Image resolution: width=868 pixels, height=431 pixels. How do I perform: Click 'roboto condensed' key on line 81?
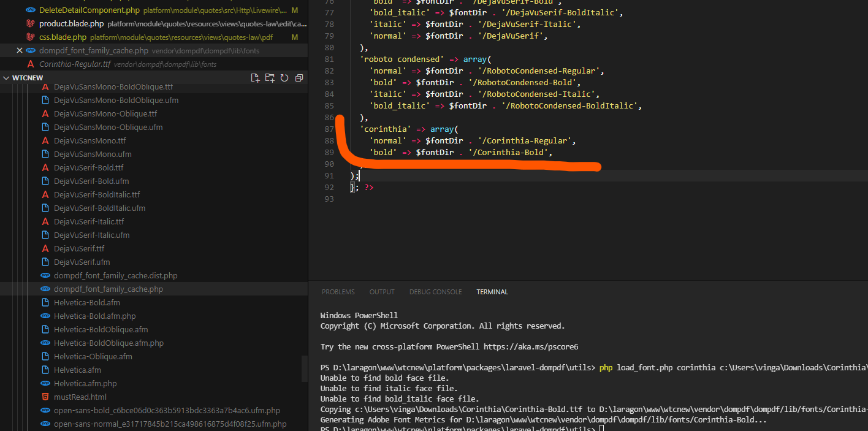[x=402, y=59]
